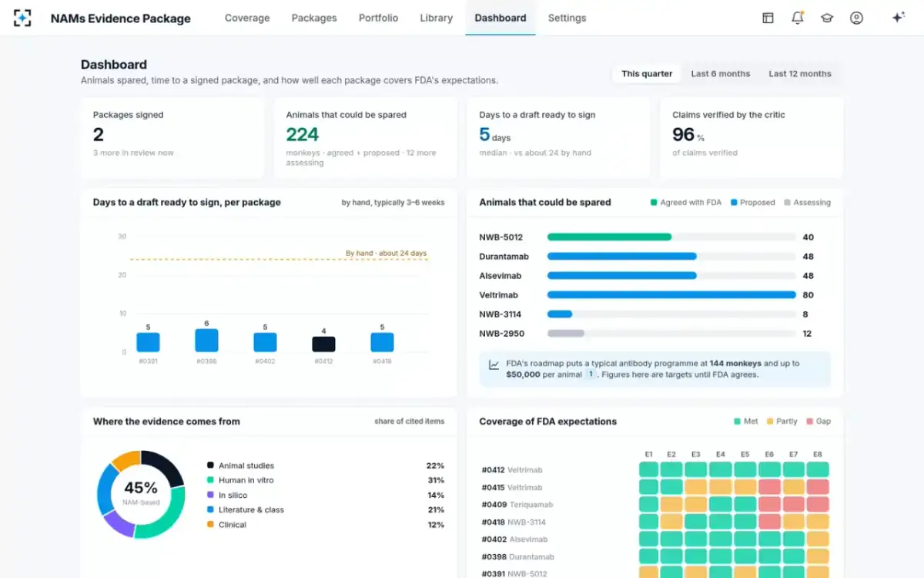Open the sparkle AI assistant icon
This screenshot has height=578, width=924.
tap(898, 18)
